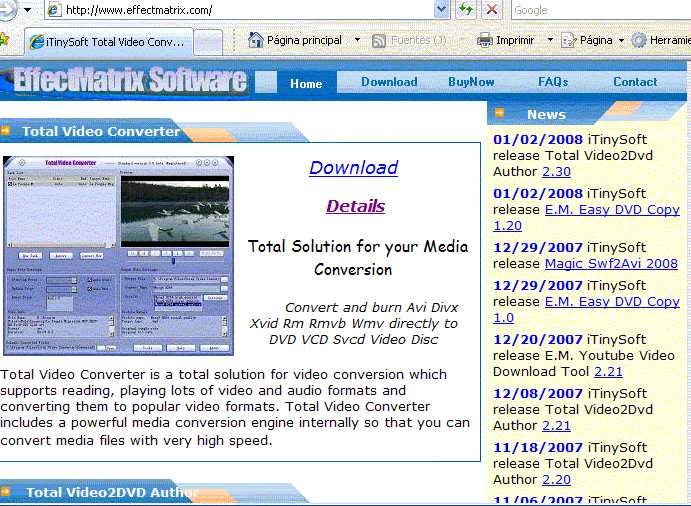Open the Página menu icon
This screenshot has width=691, height=506.
point(568,41)
